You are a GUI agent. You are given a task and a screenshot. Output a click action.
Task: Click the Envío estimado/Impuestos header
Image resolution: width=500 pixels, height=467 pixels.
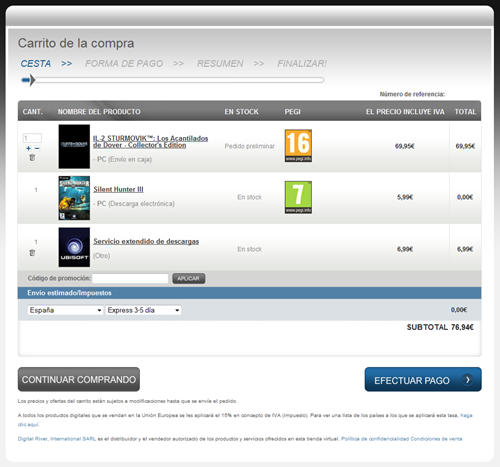coord(69,293)
